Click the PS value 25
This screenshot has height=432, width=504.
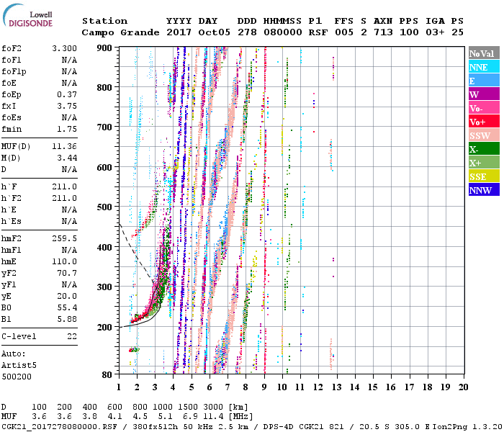tap(457, 32)
